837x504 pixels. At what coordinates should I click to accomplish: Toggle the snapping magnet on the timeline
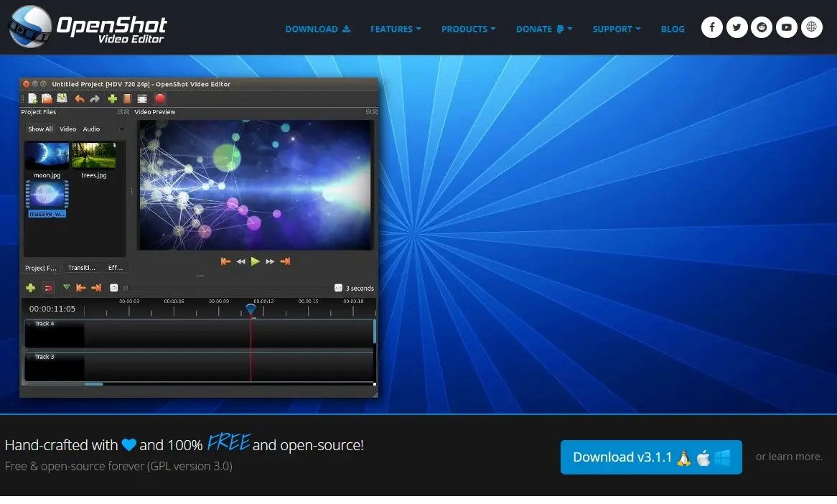click(48, 289)
